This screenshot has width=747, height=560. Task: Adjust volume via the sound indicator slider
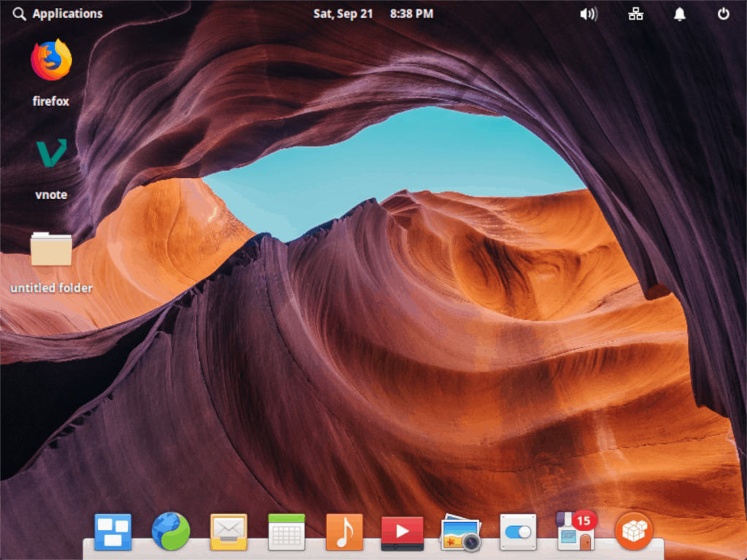tap(588, 13)
